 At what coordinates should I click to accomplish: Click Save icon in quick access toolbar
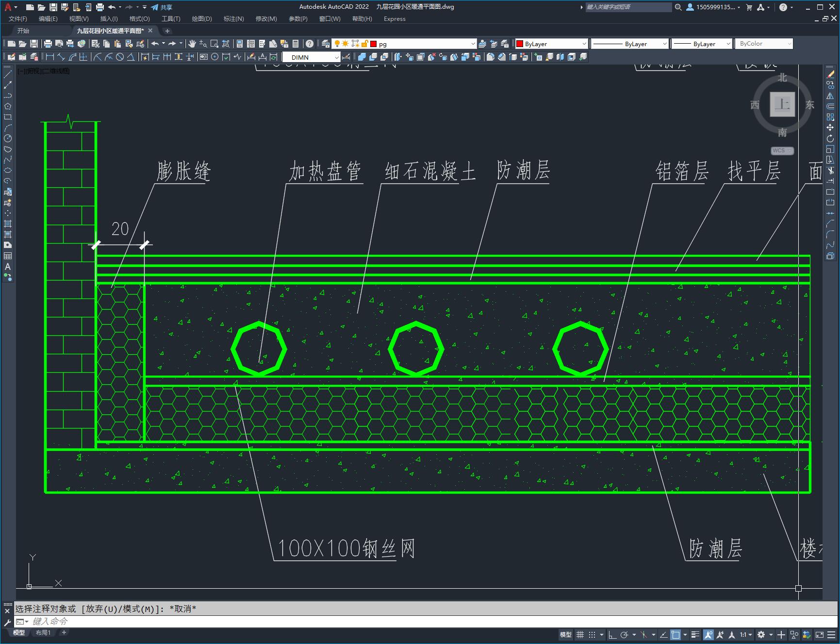click(53, 7)
